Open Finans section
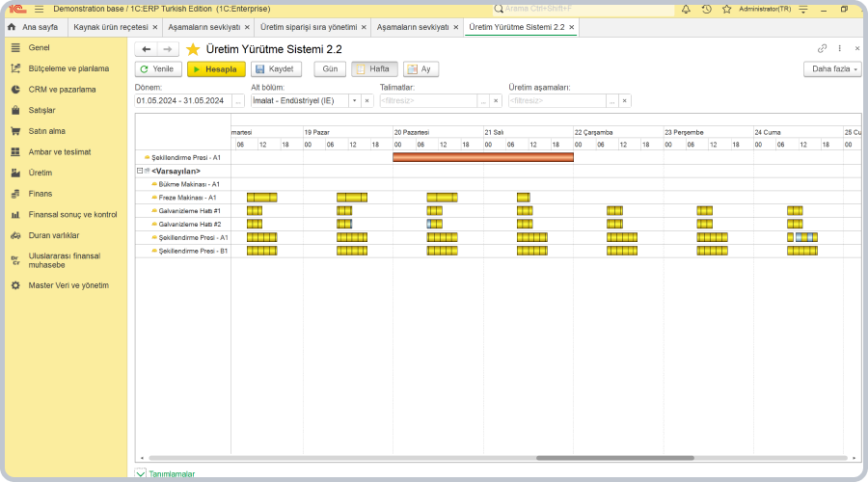The width and height of the screenshot is (868, 482). (x=40, y=194)
